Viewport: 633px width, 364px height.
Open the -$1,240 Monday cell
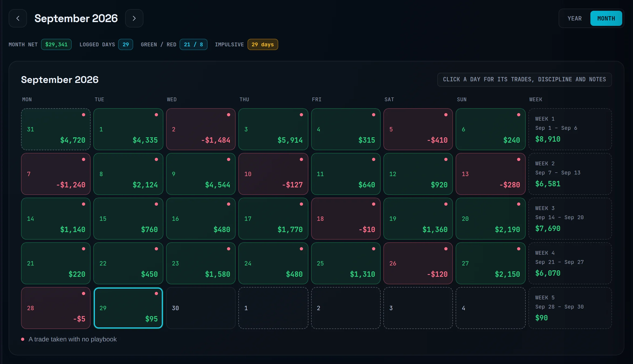(x=56, y=174)
